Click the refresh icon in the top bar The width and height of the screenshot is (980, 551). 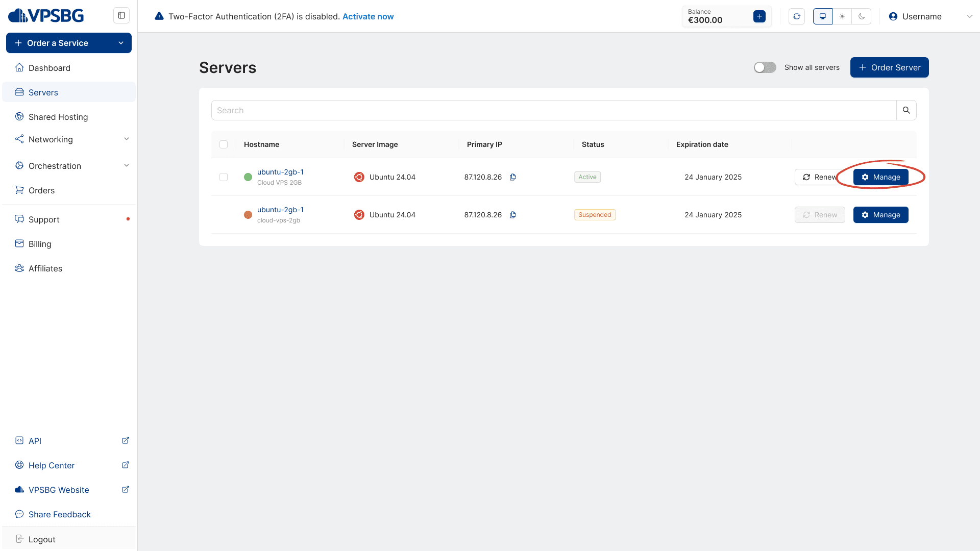pyautogui.click(x=797, y=16)
